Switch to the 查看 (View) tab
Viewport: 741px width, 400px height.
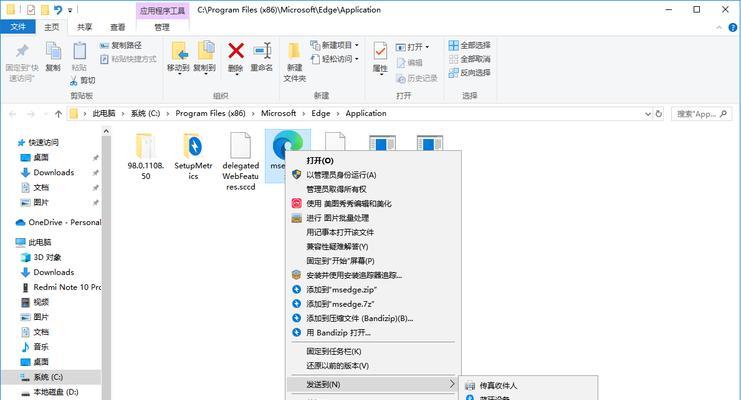pyautogui.click(x=118, y=27)
